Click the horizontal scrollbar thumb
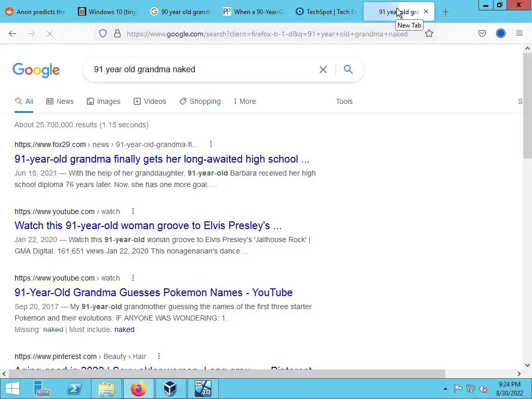 coord(227,374)
